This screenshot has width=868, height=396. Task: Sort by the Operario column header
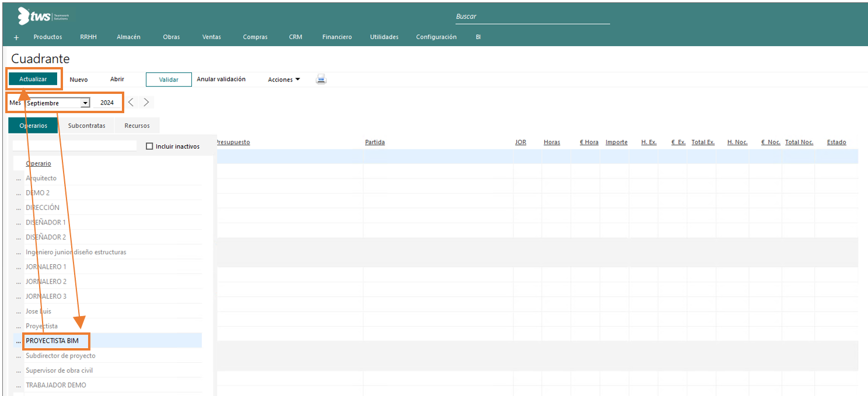click(x=38, y=163)
